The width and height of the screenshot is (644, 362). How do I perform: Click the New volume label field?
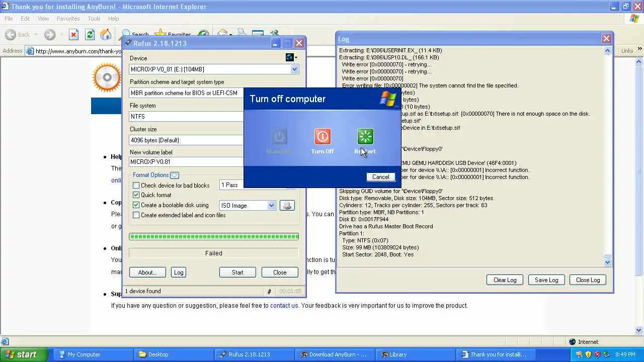coord(186,162)
